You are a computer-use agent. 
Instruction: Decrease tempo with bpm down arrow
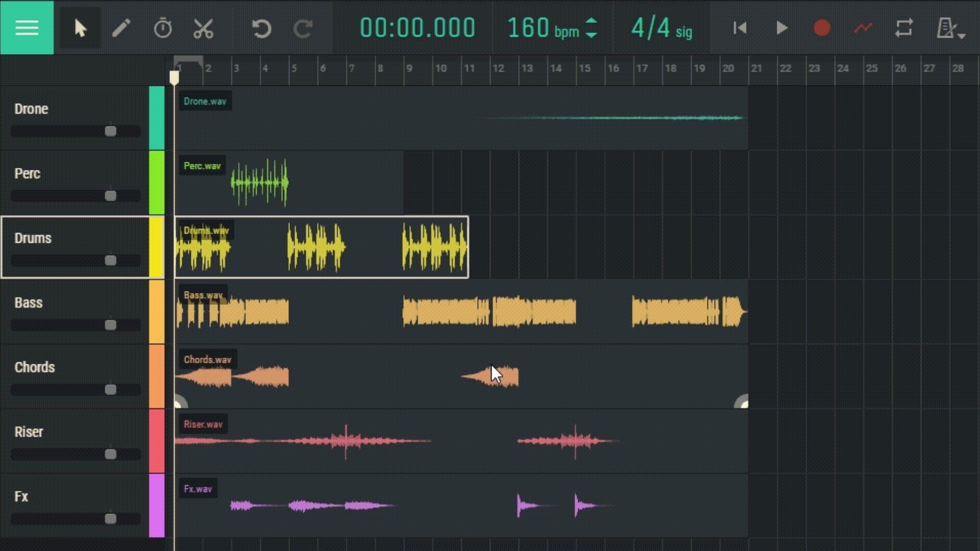click(x=591, y=35)
